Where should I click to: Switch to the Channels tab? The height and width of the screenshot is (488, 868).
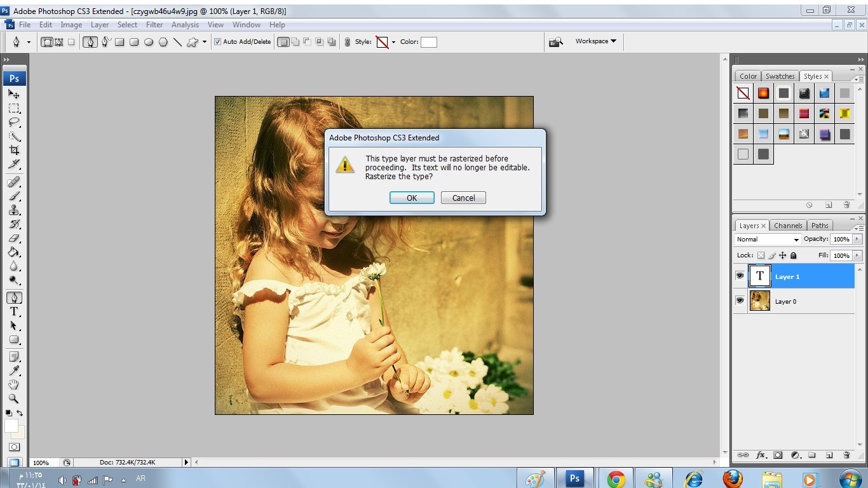788,226
